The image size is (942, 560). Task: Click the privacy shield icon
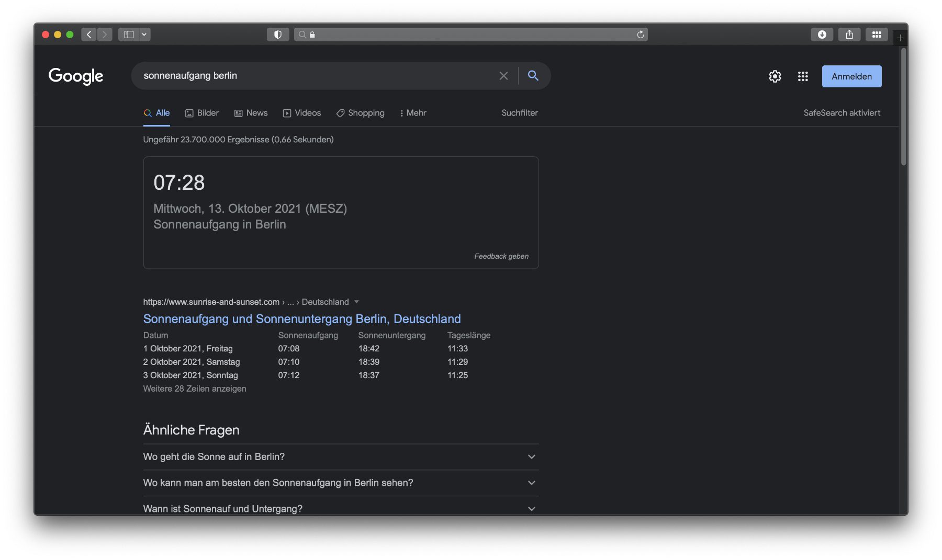[278, 35]
